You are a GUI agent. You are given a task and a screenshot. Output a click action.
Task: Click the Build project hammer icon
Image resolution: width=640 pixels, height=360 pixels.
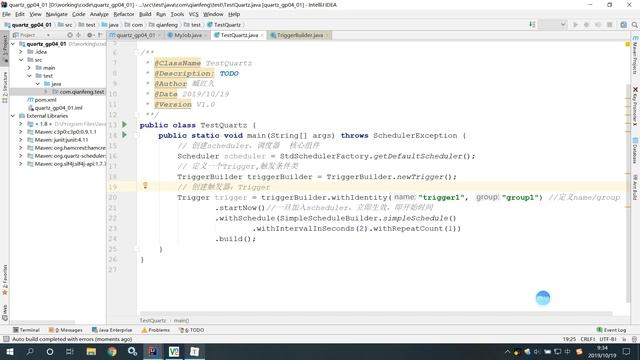pos(532,25)
